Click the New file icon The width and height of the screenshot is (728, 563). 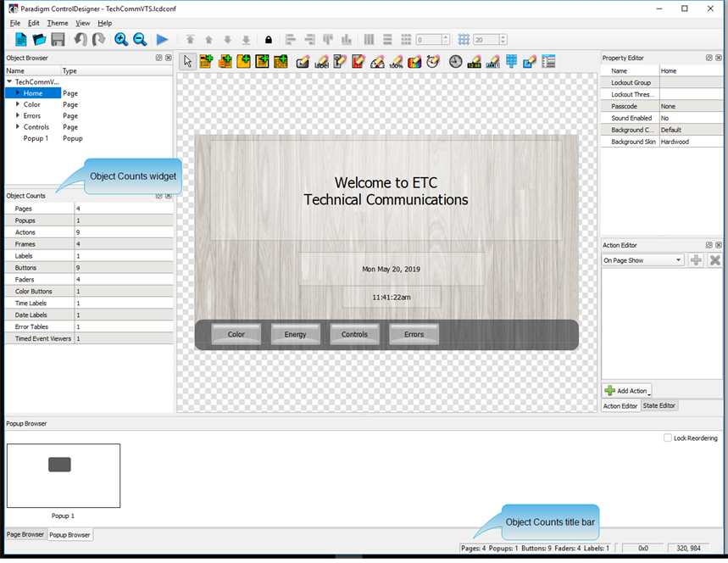click(21, 40)
